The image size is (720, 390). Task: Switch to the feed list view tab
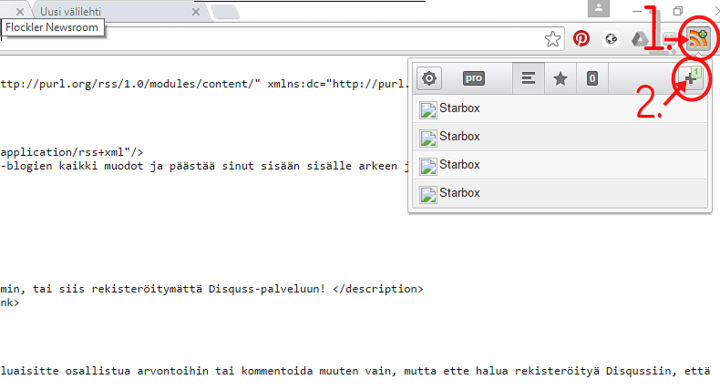tap(529, 79)
